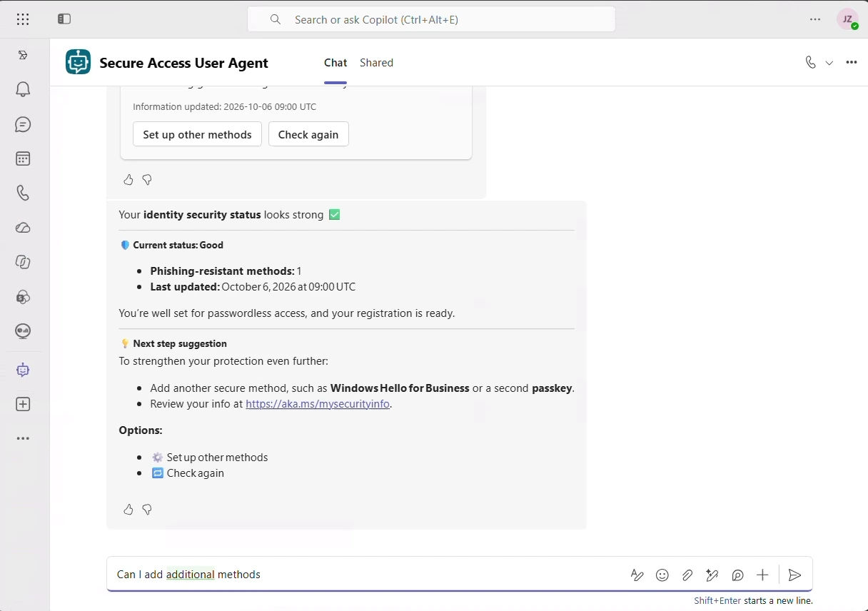Open Calls in the left rail
Screen dimensions: 868x611
click(23, 193)
